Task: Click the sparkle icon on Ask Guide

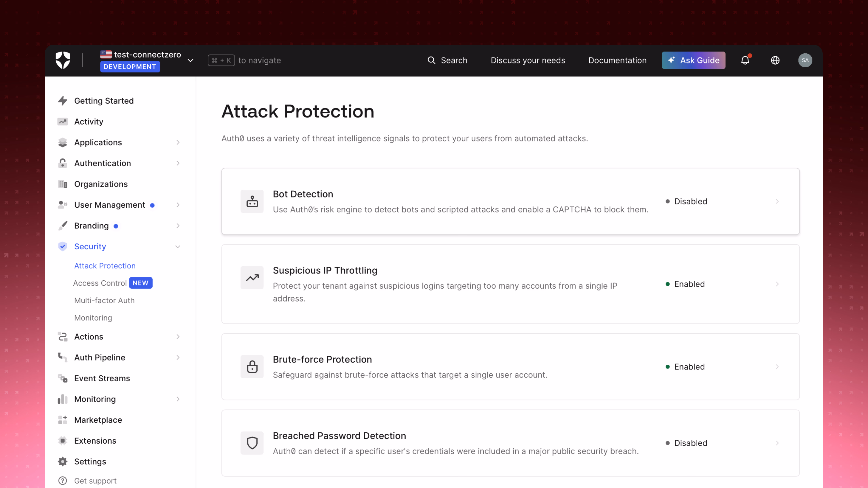Action: (672, 60)
